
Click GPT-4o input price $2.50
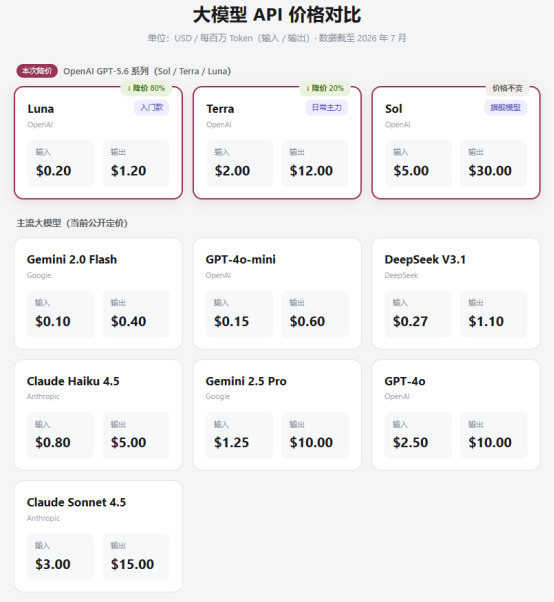(x=410, y=443)
